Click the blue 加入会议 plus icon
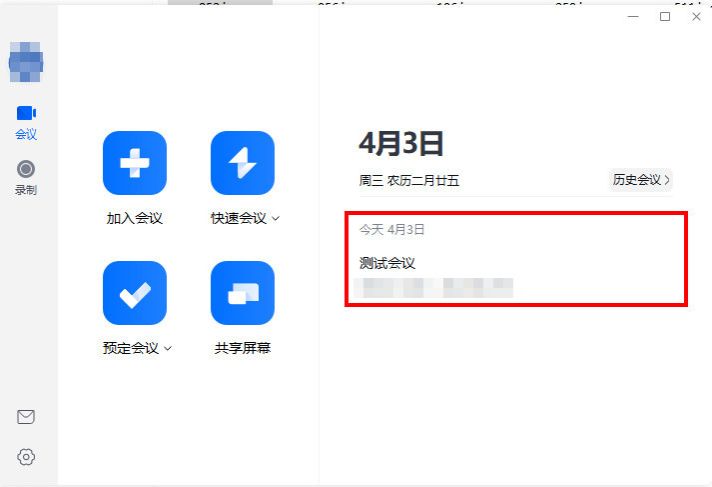This screenshot has width=712, height=487. pyautogui.click(x=135, y=163)
